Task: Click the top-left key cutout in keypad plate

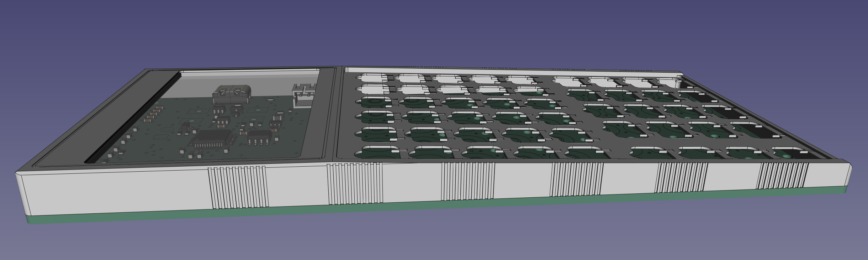Action: [x=374, y=78]
